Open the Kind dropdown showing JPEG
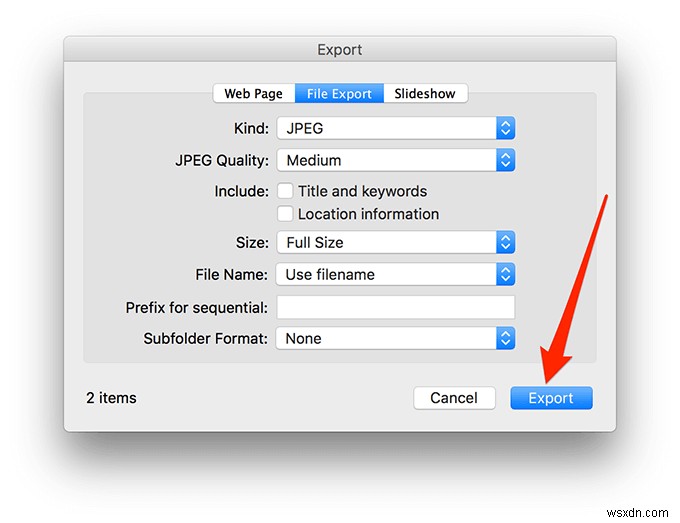This screenshot has height=523, width=680. click(x=386, y=128)
